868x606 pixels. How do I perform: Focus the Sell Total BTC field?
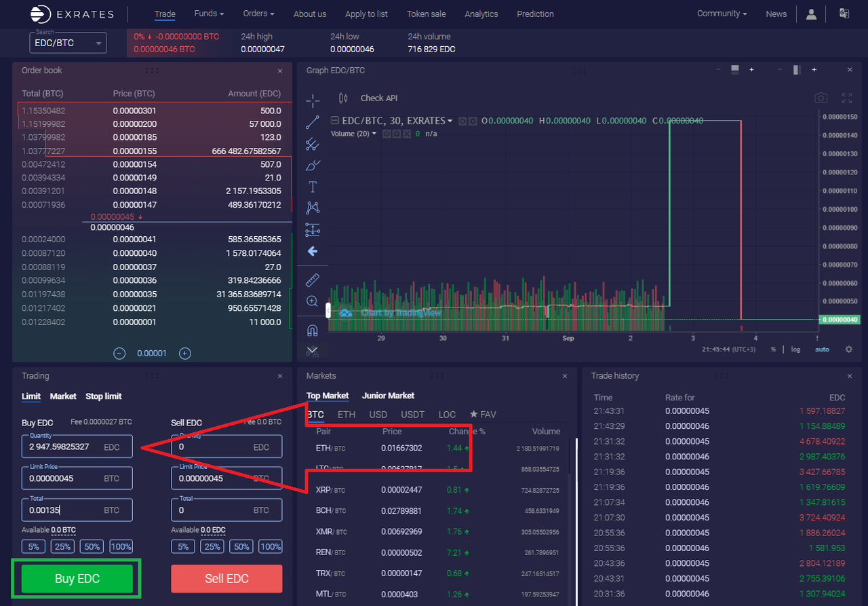226,510
